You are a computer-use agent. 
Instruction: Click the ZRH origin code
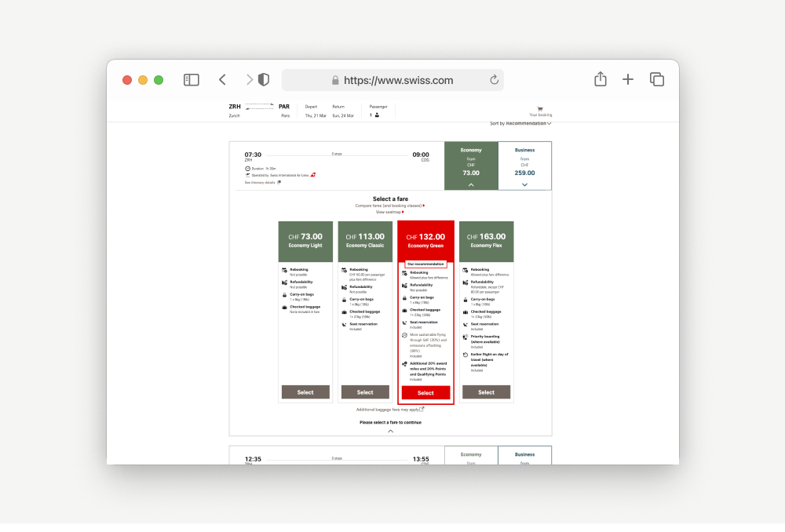[x=234, y=107]
